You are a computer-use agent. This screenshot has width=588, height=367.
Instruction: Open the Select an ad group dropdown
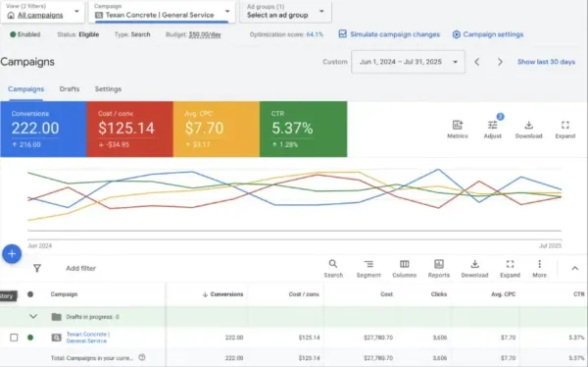(x=285, y=12)
